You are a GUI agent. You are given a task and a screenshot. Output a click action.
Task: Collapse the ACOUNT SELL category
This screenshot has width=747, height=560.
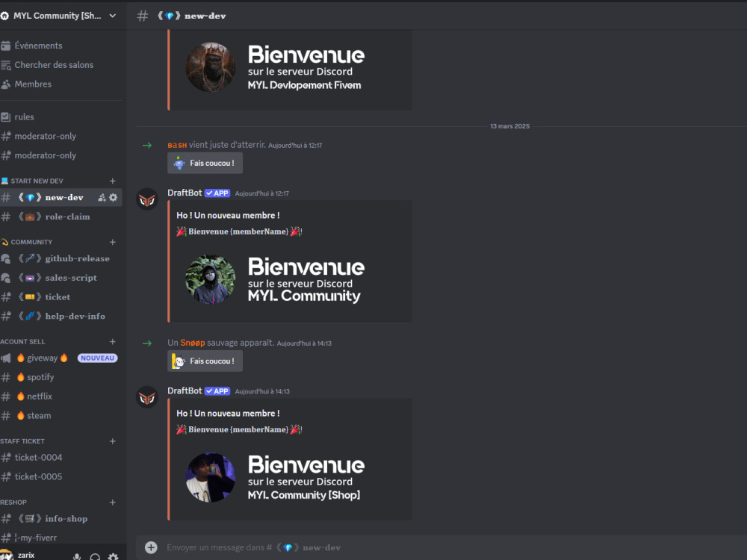point(22,341)
